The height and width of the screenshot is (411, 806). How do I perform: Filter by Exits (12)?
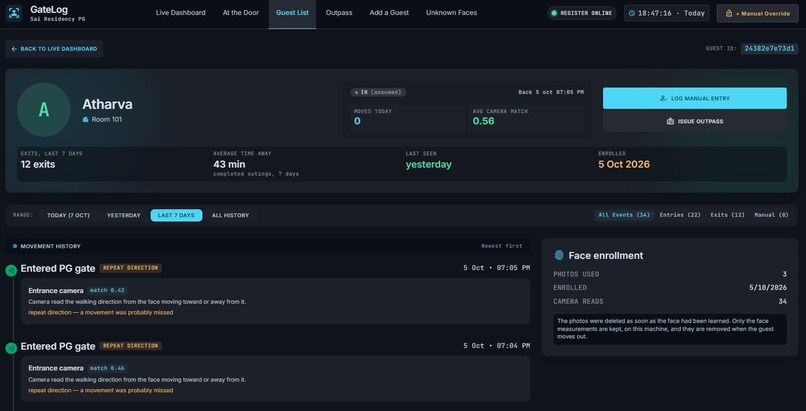(727, 215)
